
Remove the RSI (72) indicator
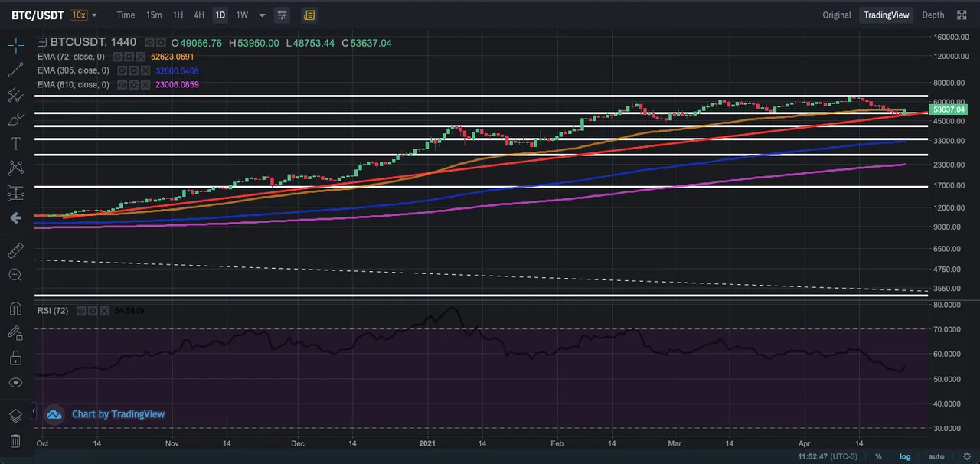(104, 311)
